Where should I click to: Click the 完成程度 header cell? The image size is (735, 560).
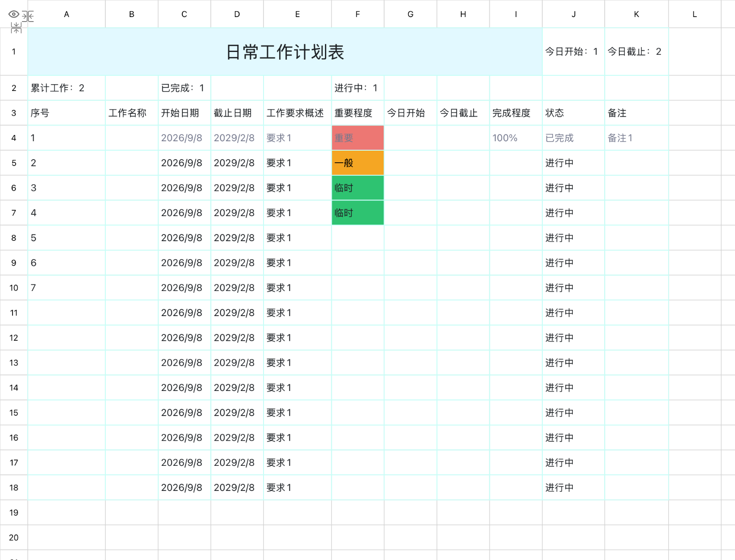(516, 113)
